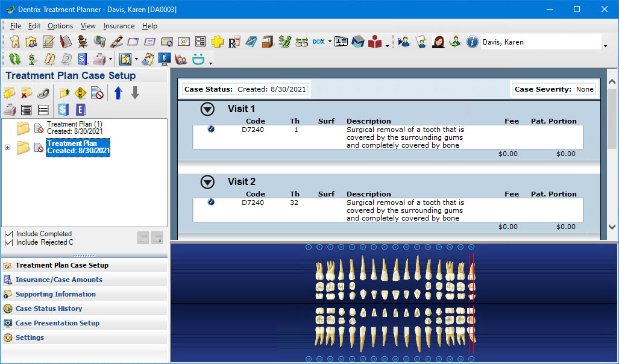Click the prescription Rx icon in toolbar
Image resolution: width=619 pixels, height=364 pixels.
[x=234, y=42]
